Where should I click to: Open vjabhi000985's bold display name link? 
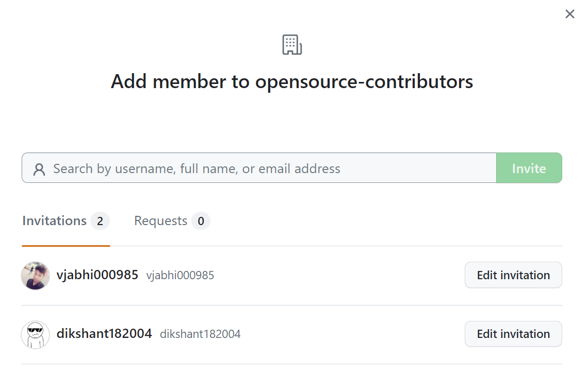97,275
